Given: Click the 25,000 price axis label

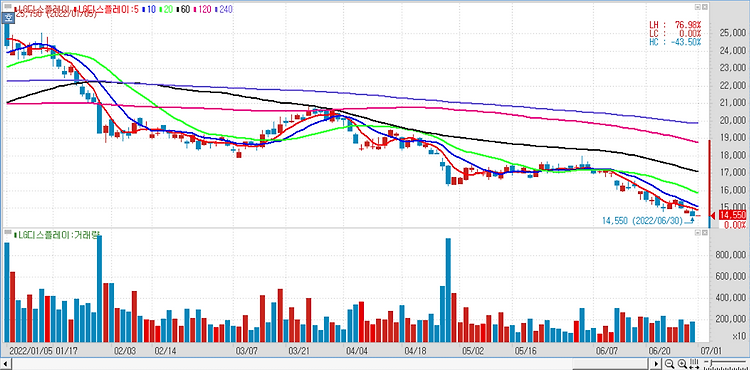Looking at the screenshot, I should [732, 33].
